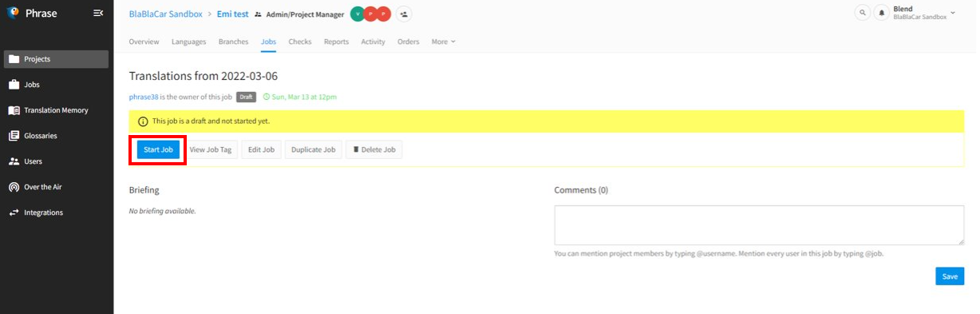The image size is (980, 314).
Task: Open the phrase38 owner profile link
Action: [x=144, y=97]
